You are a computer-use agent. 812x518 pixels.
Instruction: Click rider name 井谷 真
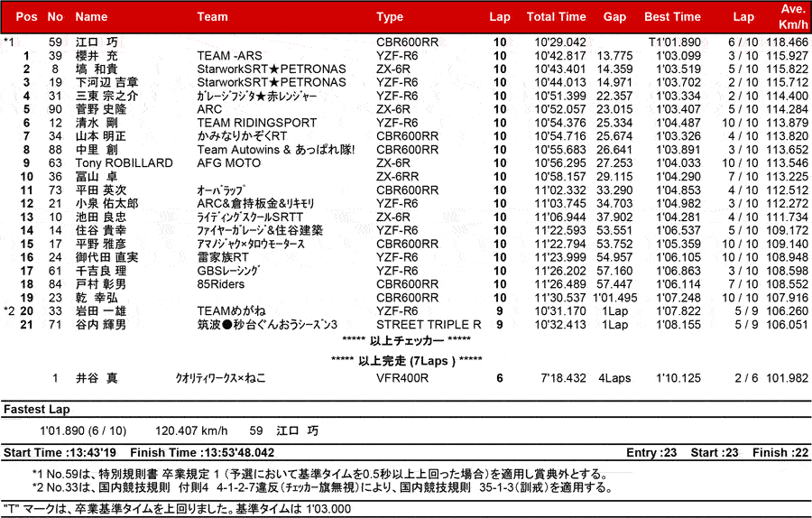point(97,378)
